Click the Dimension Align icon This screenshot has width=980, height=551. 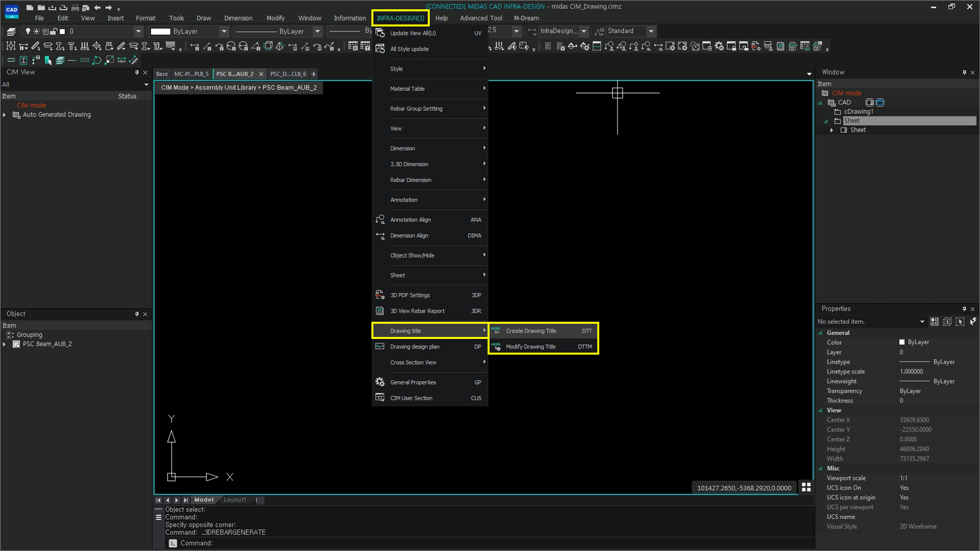click(380, 236)
